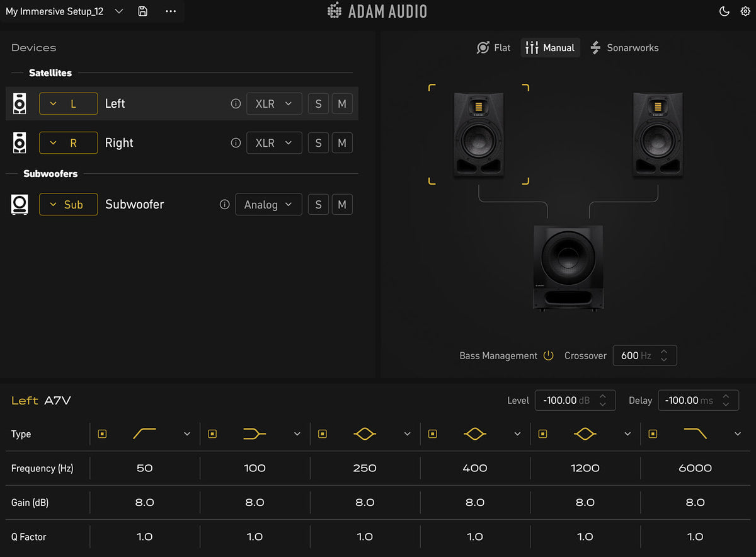Open settings with the gear icon
This screenshot has height=557, width=756.
tap(745, 11)
